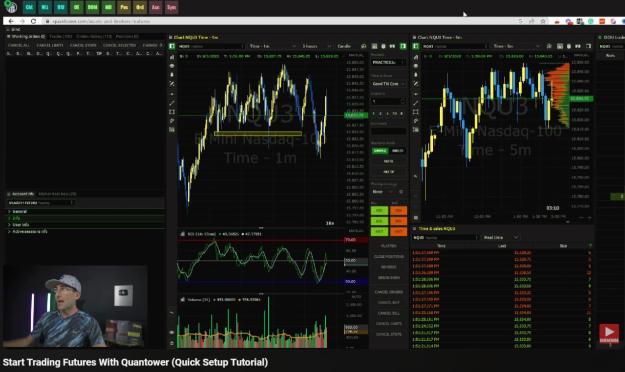The width and height of the screenshot is (625, 372).
Task: Select the indicators icon in 1m chart sidebar
Action: 172,57
